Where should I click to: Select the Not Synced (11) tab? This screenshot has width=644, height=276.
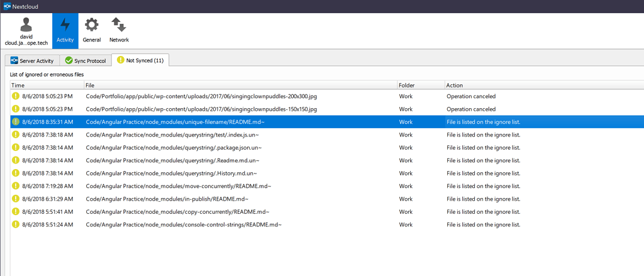point(140,60)
